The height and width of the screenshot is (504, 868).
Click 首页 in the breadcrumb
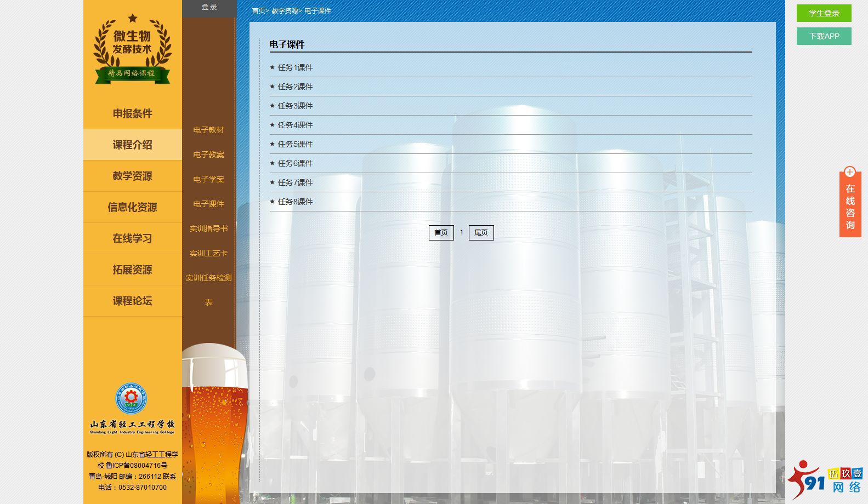point(258,11)
